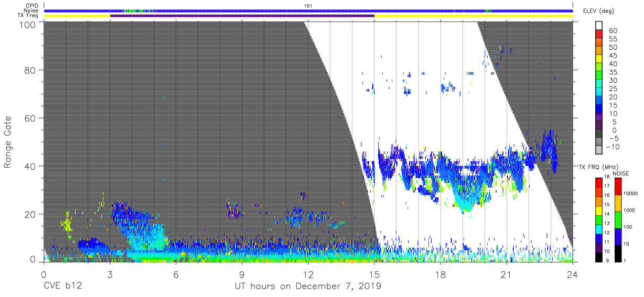Click the black bottom segment of TX FRQ colorbar
The height and width of the screenshot is (297, 644).
click(x=599, y=257)
